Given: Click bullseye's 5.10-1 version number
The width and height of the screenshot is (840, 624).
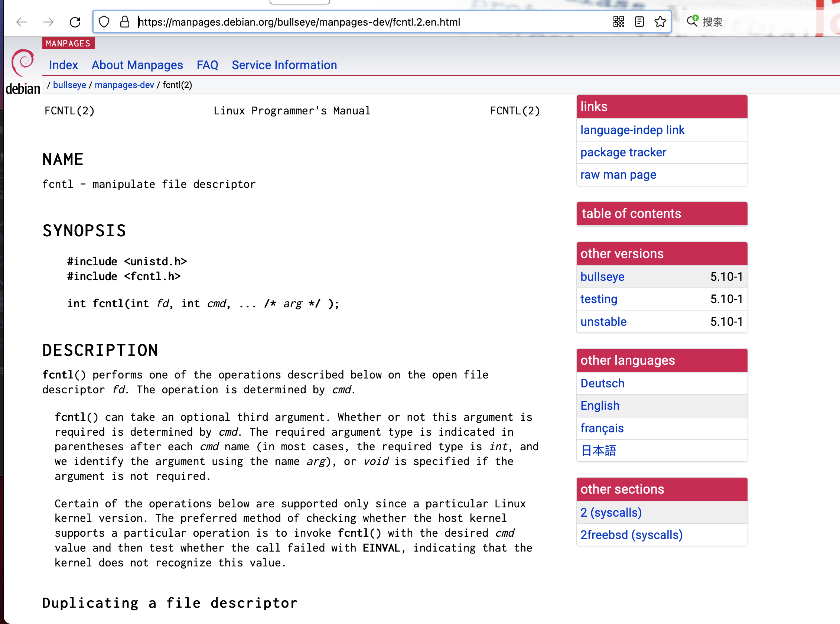Looking at the screenshot, I should [x=726, y=277].
